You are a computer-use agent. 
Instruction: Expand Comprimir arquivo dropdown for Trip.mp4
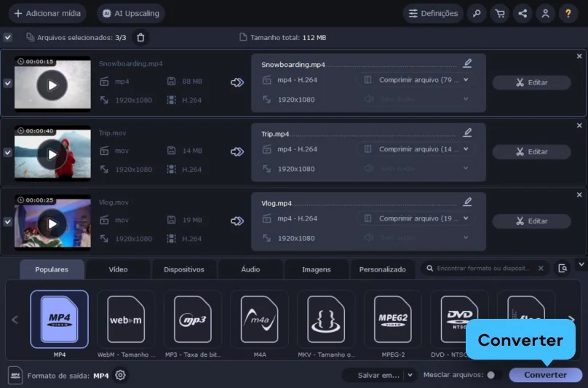(x=466, y=149)
